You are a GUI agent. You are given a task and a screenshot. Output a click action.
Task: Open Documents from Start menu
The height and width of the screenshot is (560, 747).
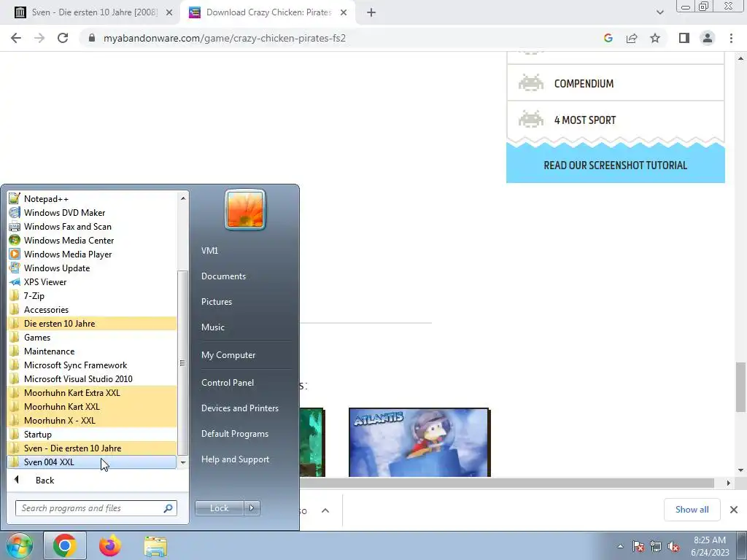[223, 276]
